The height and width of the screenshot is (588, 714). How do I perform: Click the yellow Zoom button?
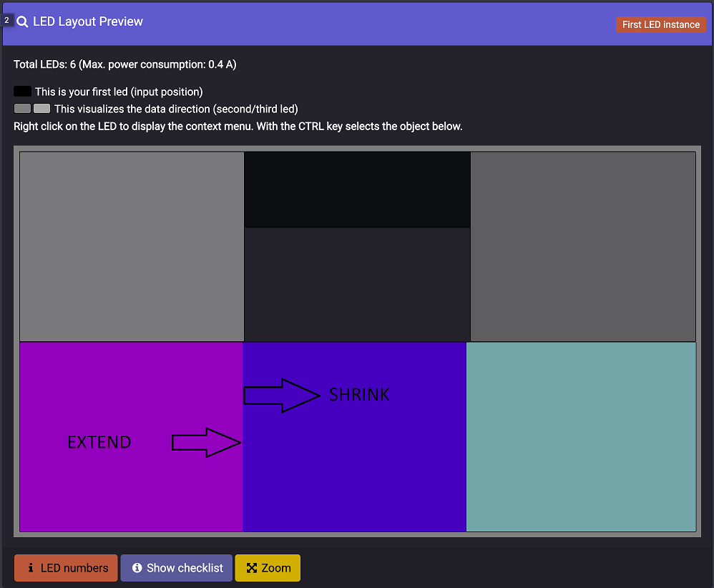click(268, 567)
